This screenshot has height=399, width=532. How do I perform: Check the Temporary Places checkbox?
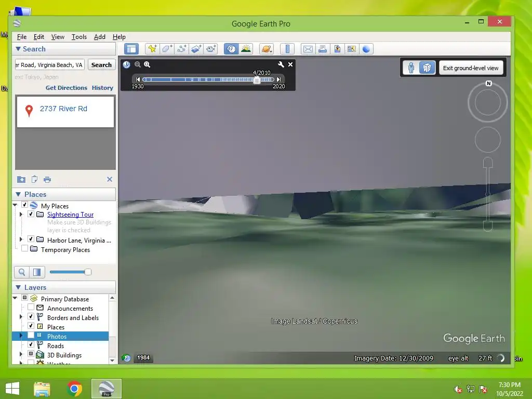pos(24,249)
